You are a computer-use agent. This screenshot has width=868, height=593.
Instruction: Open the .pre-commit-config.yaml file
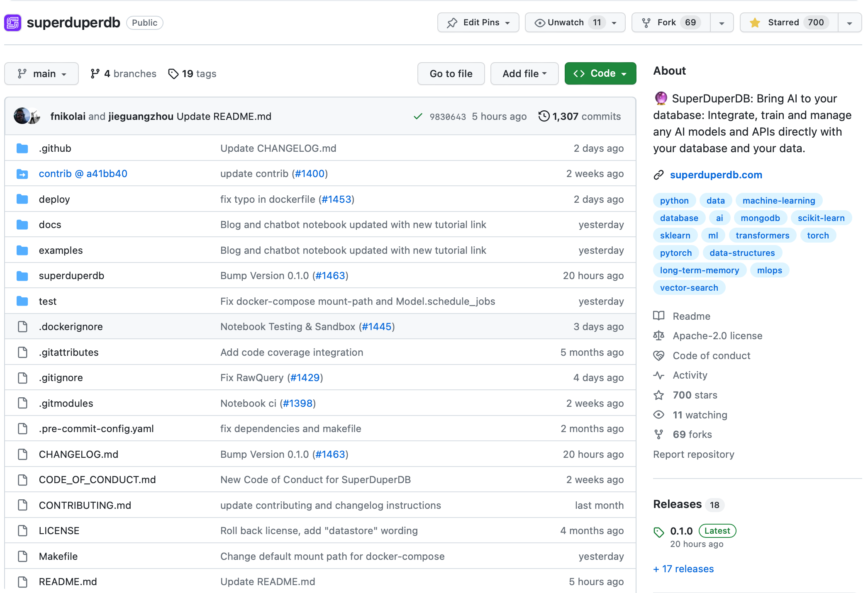click(x=96, y=429)
